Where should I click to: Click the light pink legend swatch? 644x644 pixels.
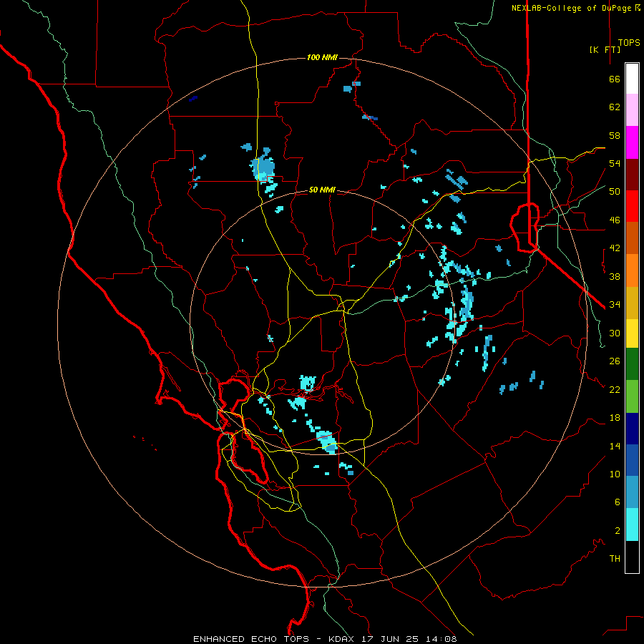(x=632, y=109)
